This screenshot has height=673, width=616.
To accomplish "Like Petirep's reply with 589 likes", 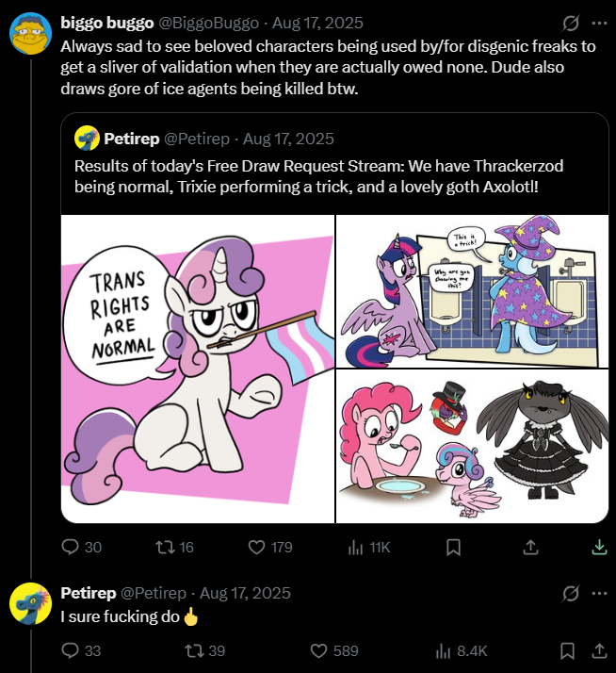I will pyautogui.click(x=318, y=650).
